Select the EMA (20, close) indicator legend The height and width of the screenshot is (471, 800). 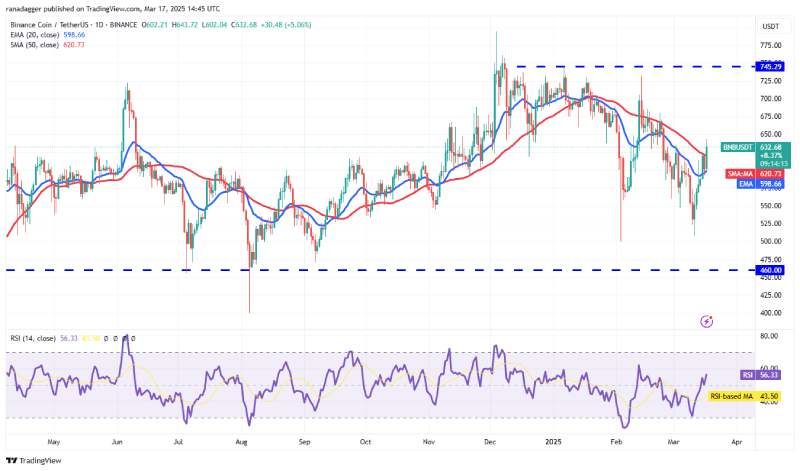coord(35,35)
